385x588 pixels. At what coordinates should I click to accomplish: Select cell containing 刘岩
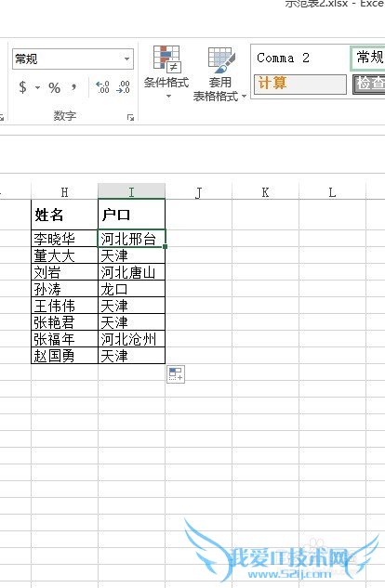[x=64, y=272]
